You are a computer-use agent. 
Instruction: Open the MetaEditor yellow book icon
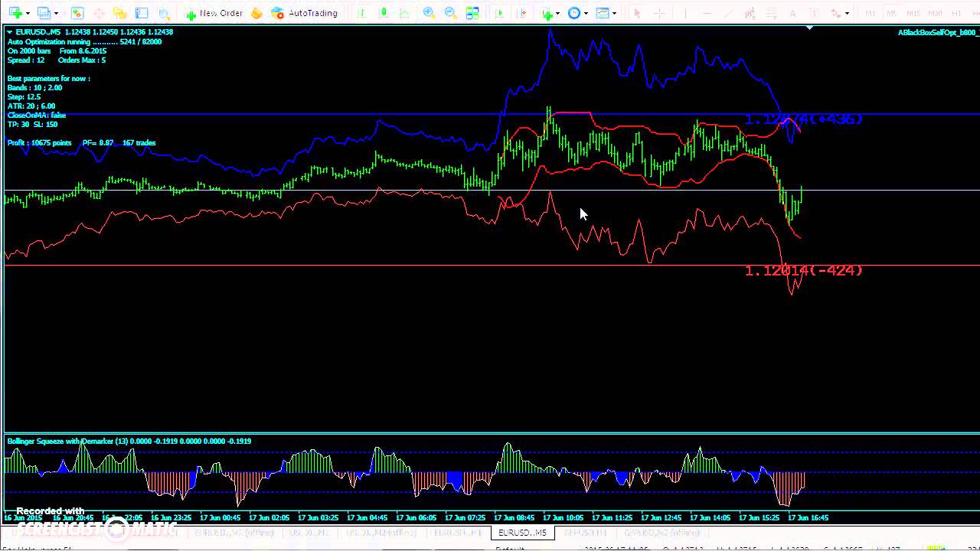tap(256, 13)
